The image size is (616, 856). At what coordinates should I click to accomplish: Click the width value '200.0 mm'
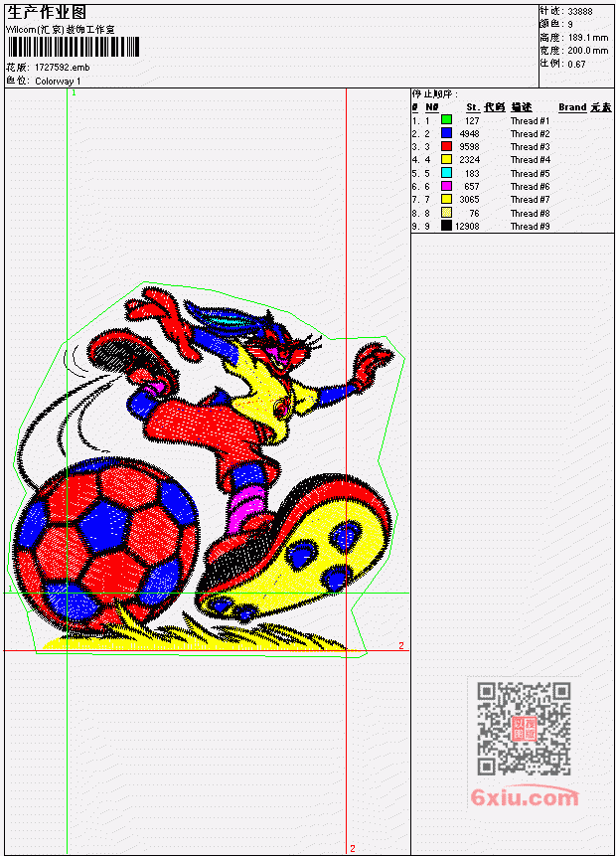588,51
